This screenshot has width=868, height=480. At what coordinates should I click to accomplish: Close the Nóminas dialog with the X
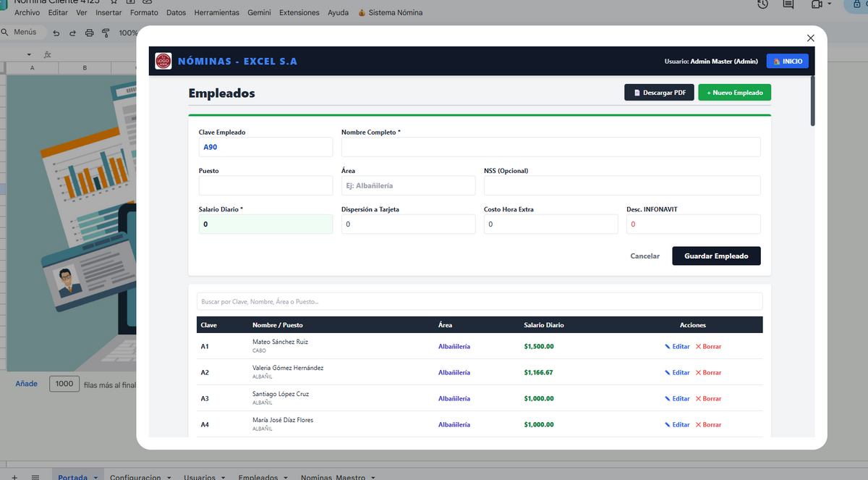coord(810,38)
